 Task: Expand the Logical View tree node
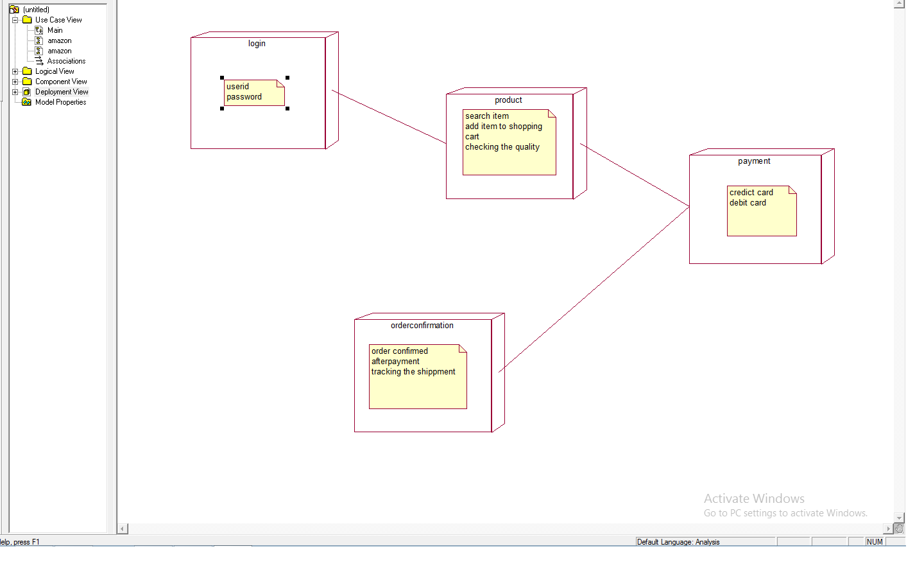click(15, 71)
